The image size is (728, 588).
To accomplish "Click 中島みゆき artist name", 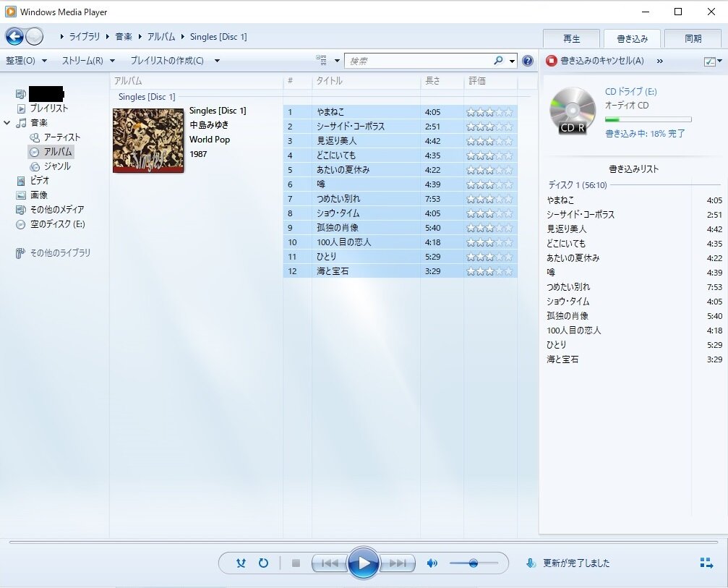I will pos(209,125).
